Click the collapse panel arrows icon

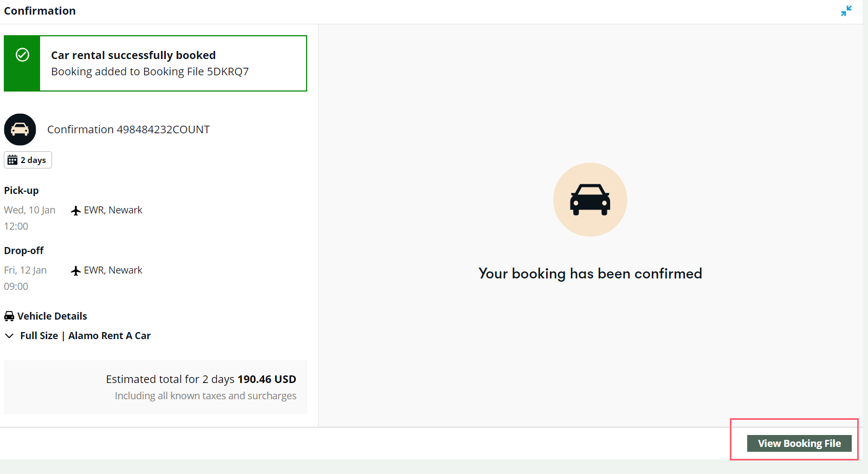coord(846,11)
